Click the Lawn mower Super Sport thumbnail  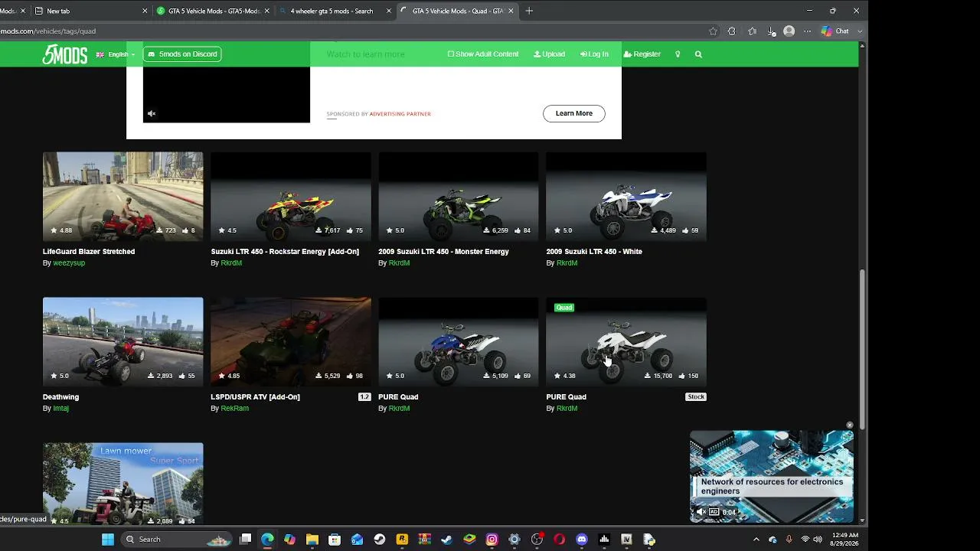coord(123,484)
